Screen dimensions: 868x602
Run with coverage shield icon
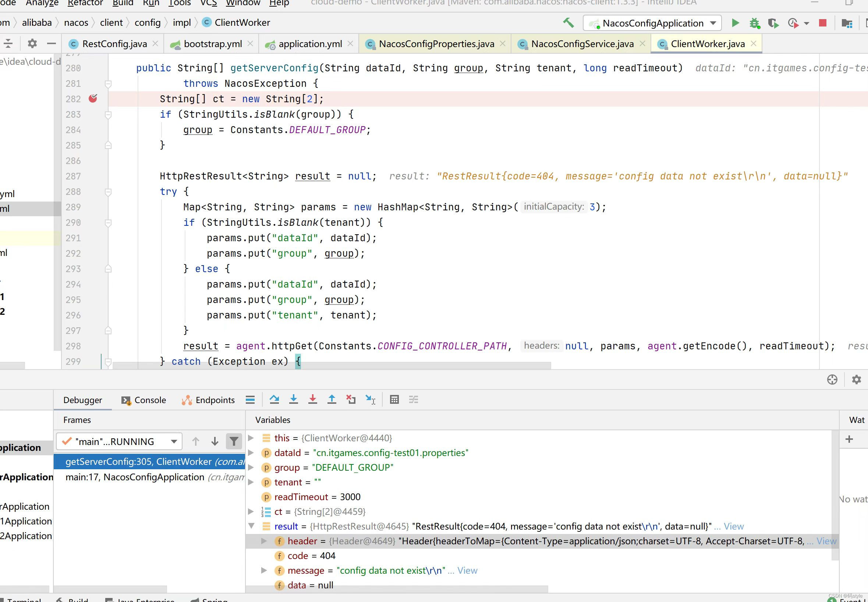click(x=773, y=24)
